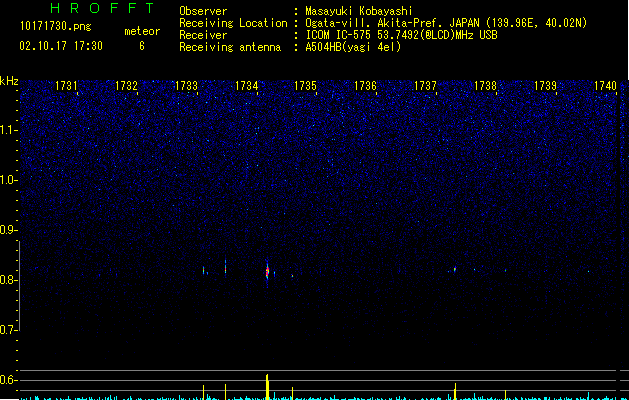This screenshot has height=400, width=629.
Task: Click the 1737 time axis marker
Action: pyautogui.click(x=425, y=86)
